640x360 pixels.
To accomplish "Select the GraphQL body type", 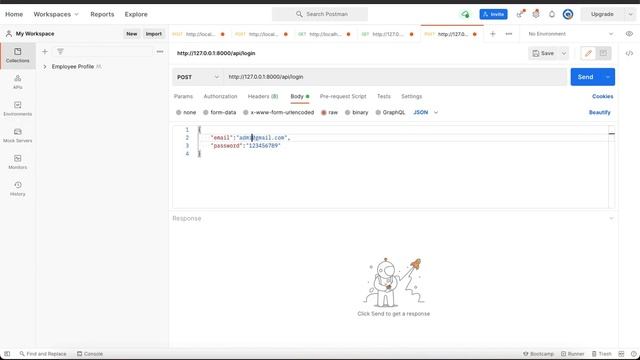I will pos(390,112).
